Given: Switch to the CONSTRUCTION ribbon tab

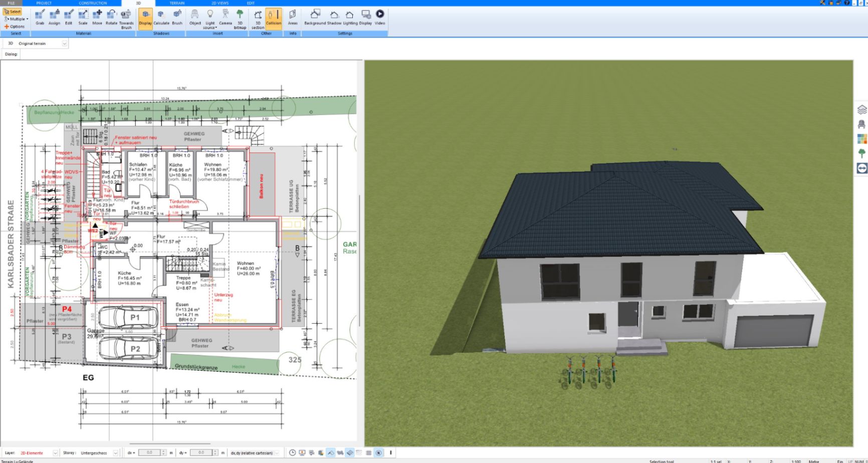Looking at the screenshot, I should pyautogui.click(x=93, y=3).
